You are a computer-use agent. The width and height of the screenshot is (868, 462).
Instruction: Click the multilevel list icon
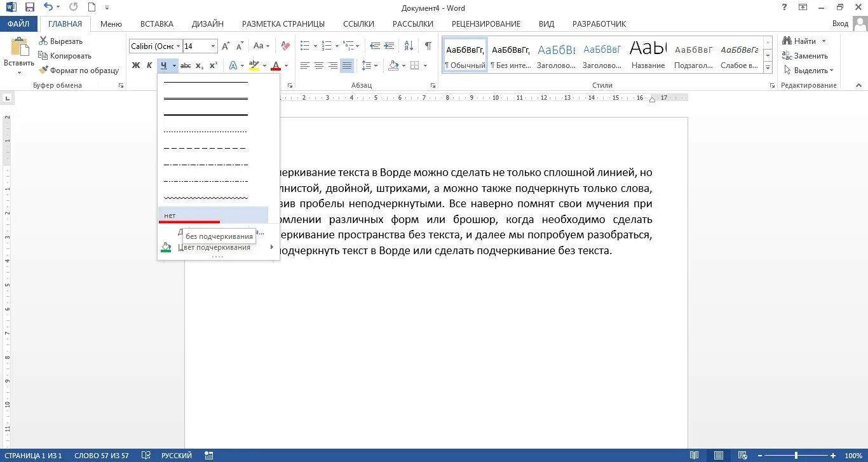point(348,46)
